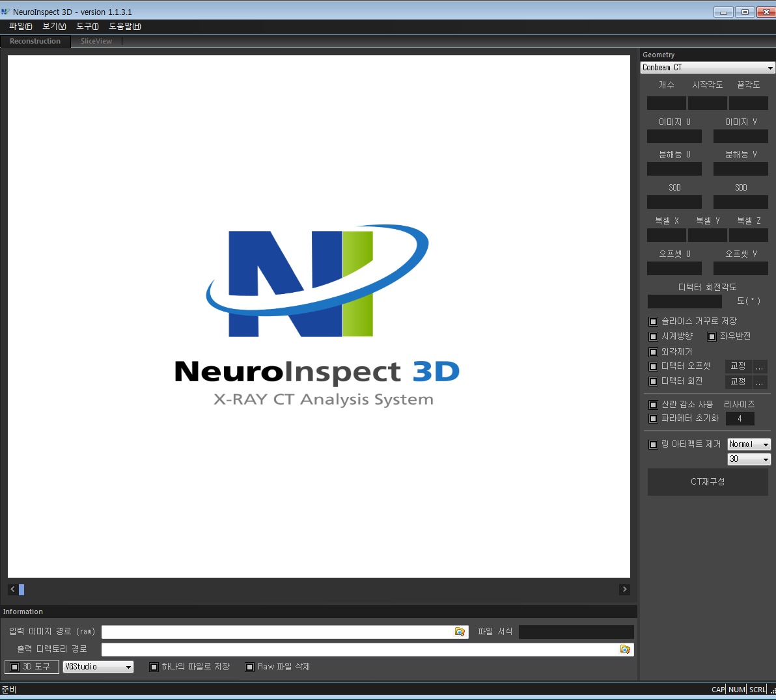Click the 출력 디렉토리 경로 text field
Image resolution: width=776 pixels, height=700 pixels.
click(x=367, y=649)
